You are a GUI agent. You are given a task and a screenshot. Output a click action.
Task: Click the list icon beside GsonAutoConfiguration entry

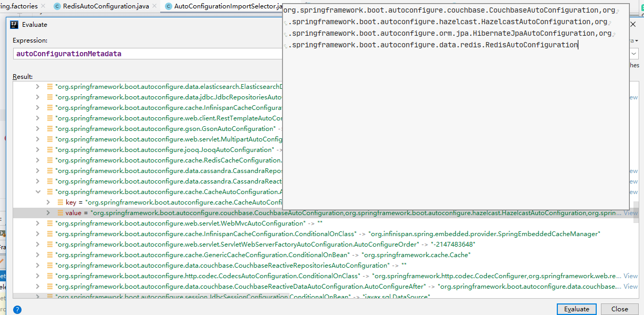50,129
